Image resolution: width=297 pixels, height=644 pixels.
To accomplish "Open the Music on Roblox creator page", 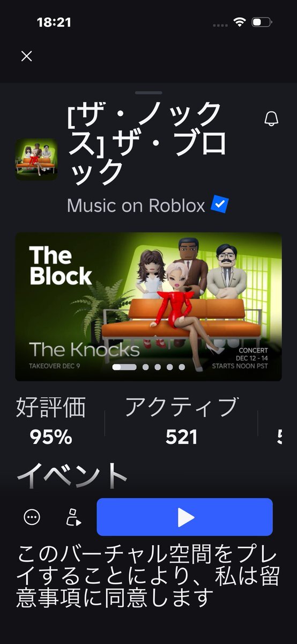I will [x=136, y=205].
